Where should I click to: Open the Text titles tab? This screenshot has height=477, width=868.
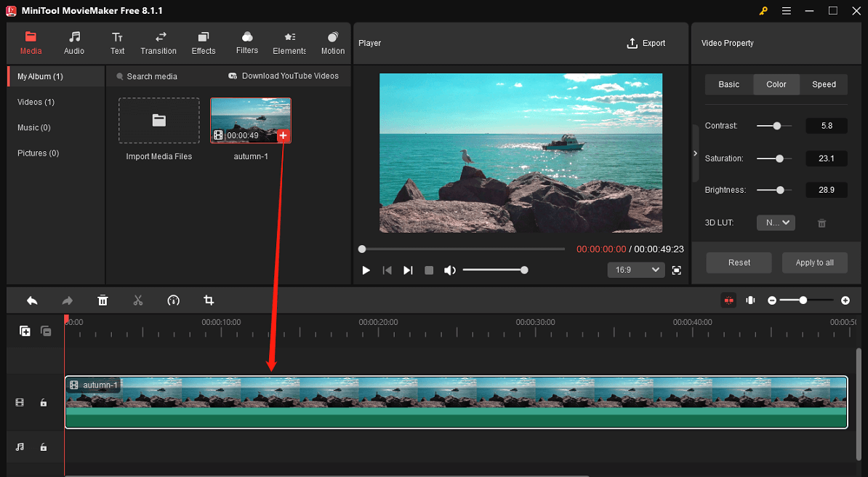point(117,43)
